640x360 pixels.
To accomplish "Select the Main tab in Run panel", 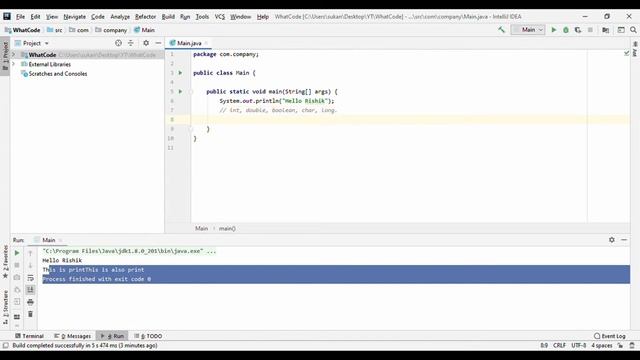I will coord(48,240).
